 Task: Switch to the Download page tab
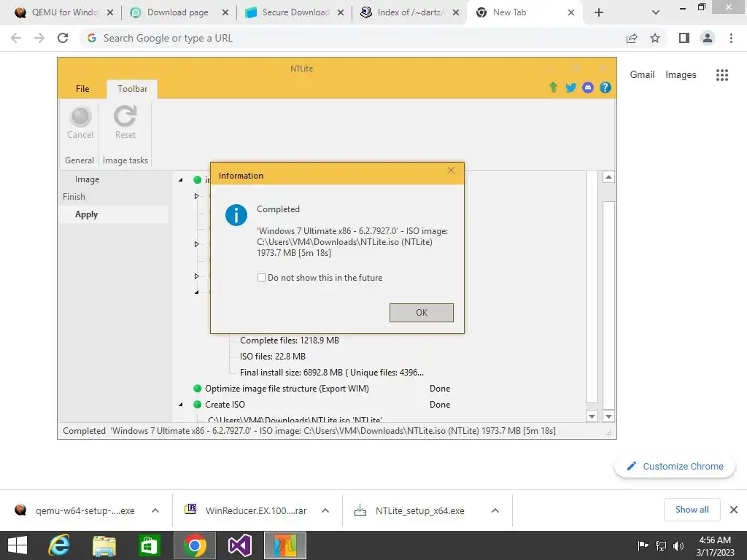[x=178, y=12]
